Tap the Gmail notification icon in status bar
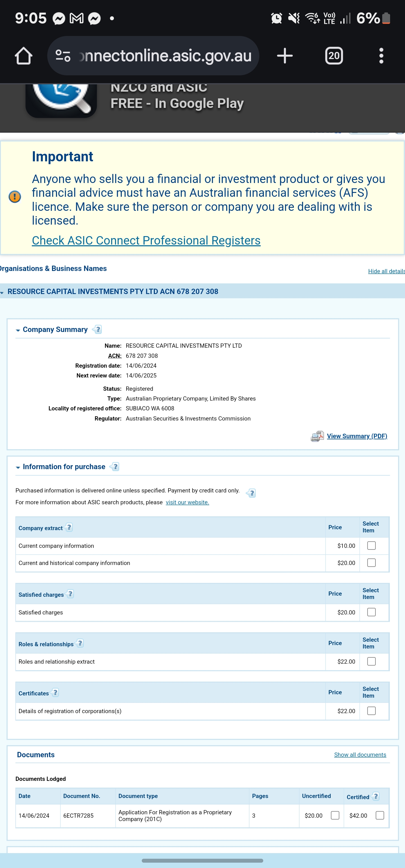Image resolution: width=405 pixels, height=868 pixels. [x=76, y=18]
